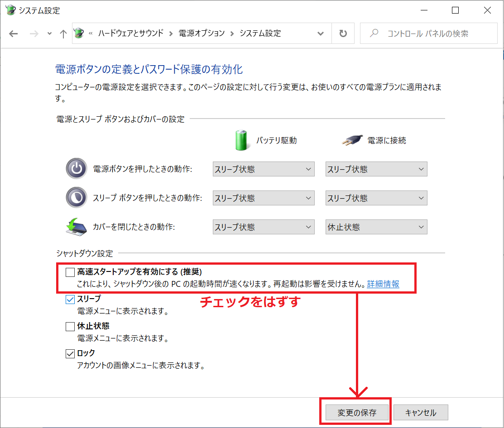Click the control panel search field
Image resolution: width=504 pixels, height=428 pixels.
tap(435, 33)
